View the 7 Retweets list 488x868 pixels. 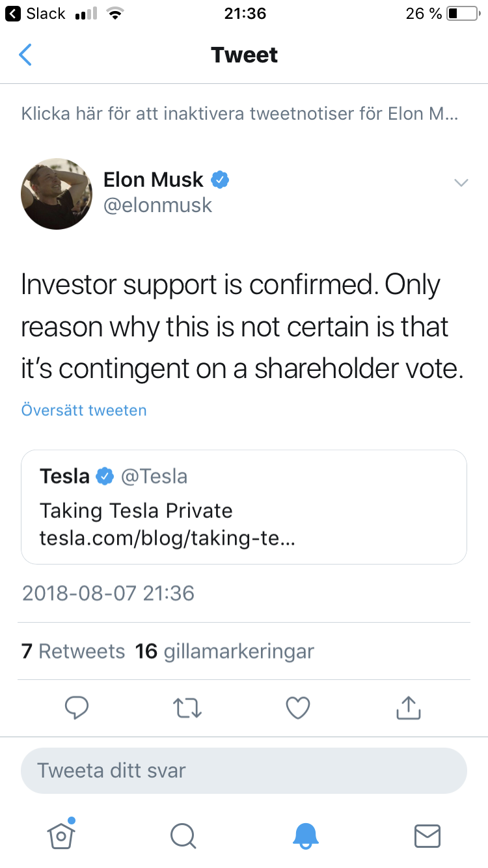(73, 651)
